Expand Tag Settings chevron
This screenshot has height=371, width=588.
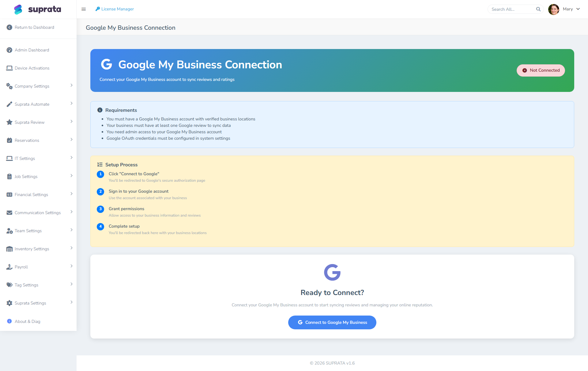point(71,284)
